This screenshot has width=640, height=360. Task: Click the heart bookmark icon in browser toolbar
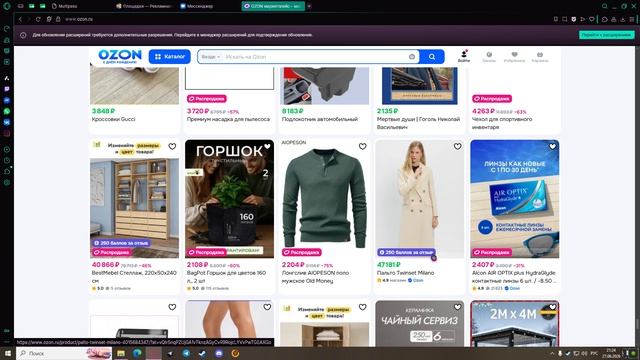point(592,19)
